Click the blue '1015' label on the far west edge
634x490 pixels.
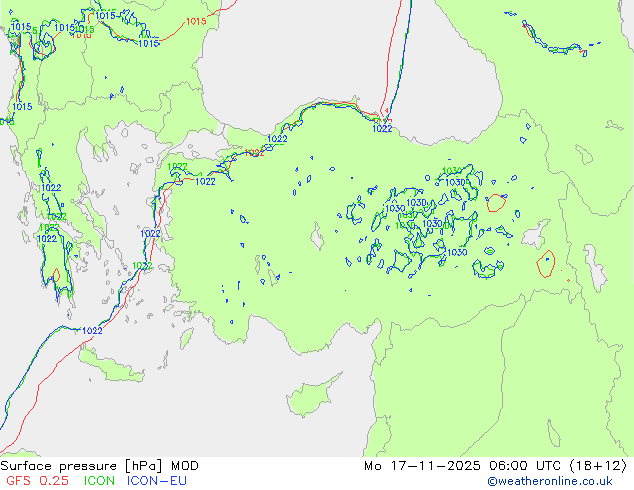click(22, 107)
